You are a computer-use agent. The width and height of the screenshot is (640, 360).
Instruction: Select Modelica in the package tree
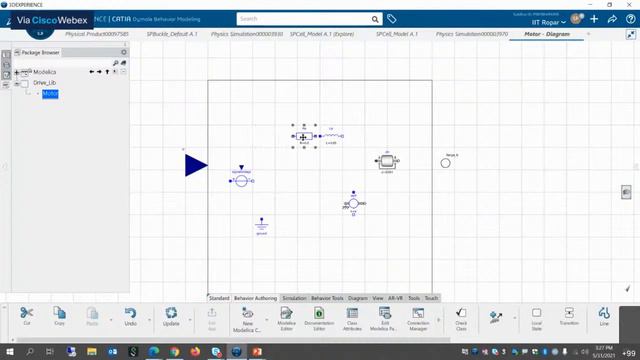pos(44,72)
